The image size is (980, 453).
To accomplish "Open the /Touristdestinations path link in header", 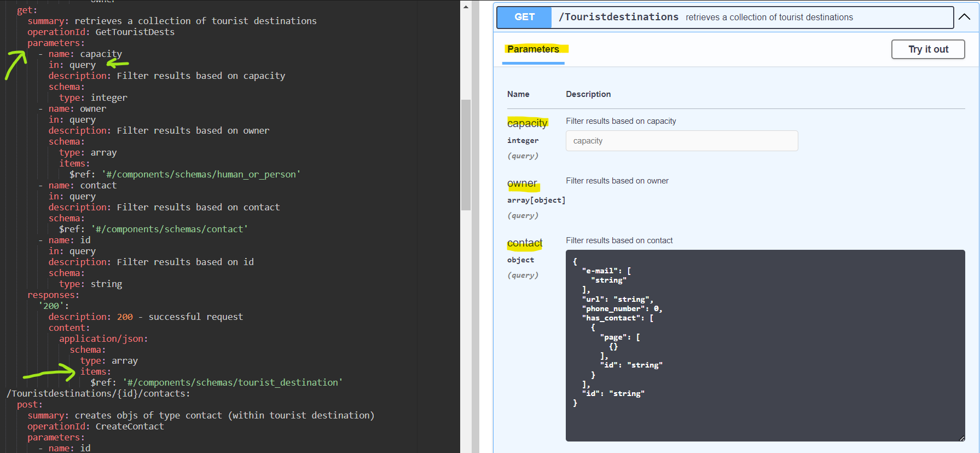I will click(618, 17).
